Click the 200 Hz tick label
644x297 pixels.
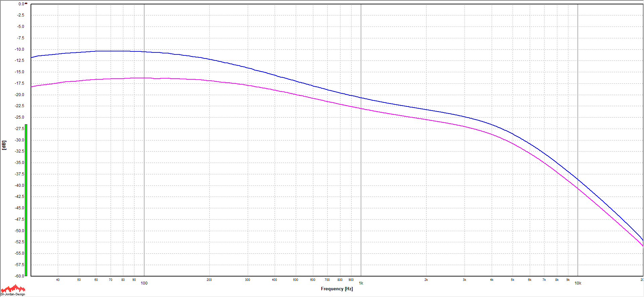[209, 280]
